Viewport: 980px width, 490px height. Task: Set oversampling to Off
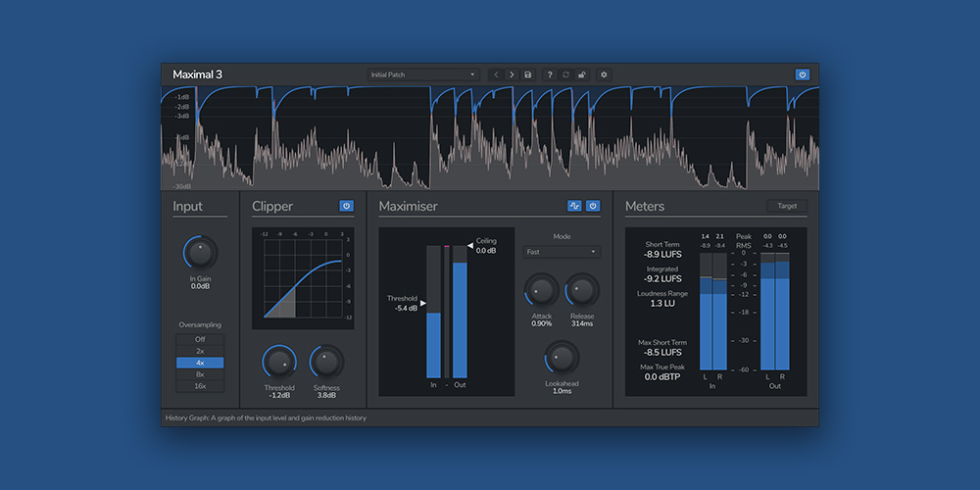point(200,339)
